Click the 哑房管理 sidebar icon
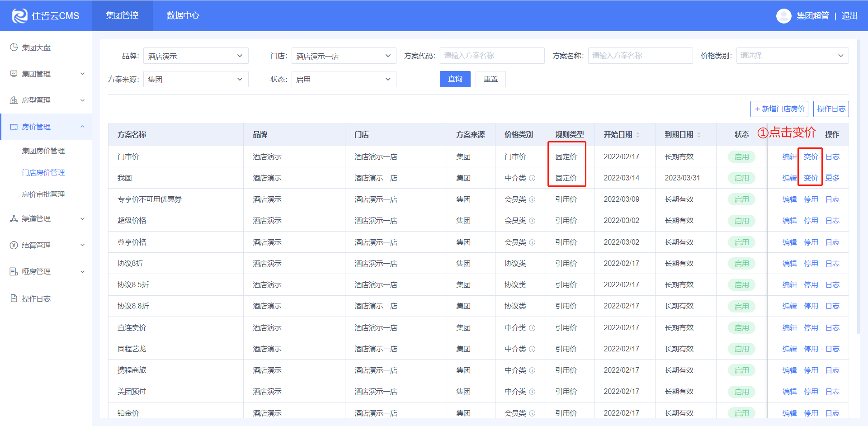 (x=14, y=271)
